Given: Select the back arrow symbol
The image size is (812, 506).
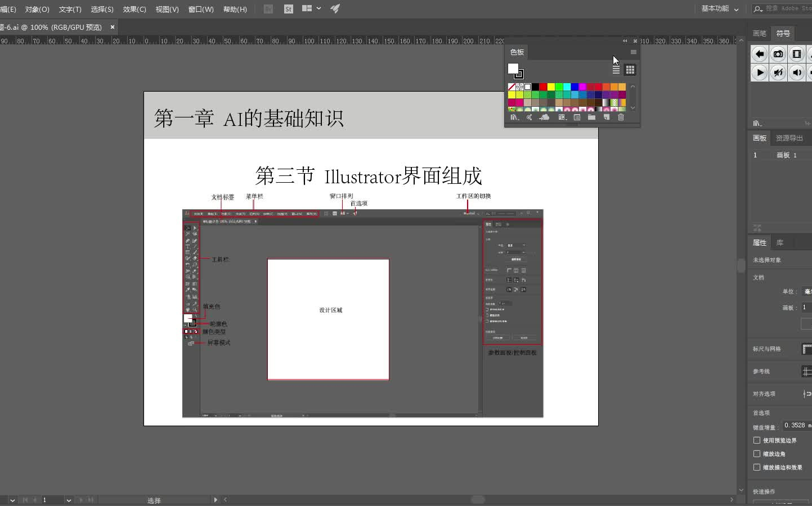Looking at the screenshot, I should 760,54.
